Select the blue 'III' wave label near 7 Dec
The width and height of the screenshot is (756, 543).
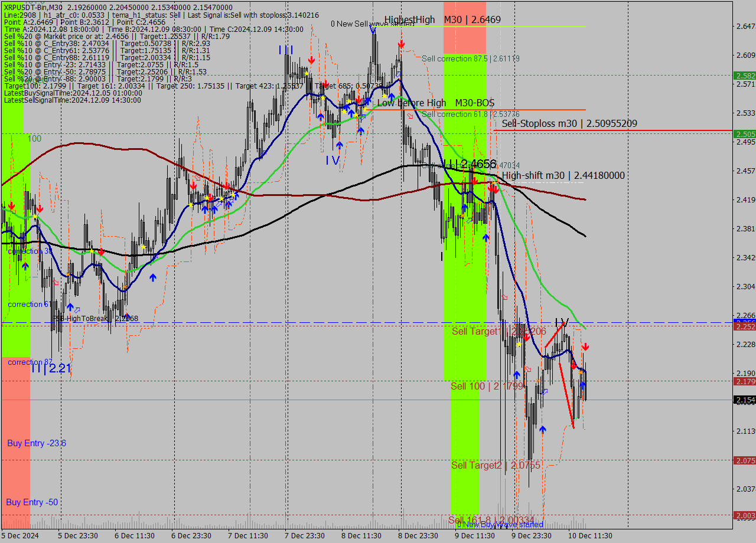click(286, 50)
